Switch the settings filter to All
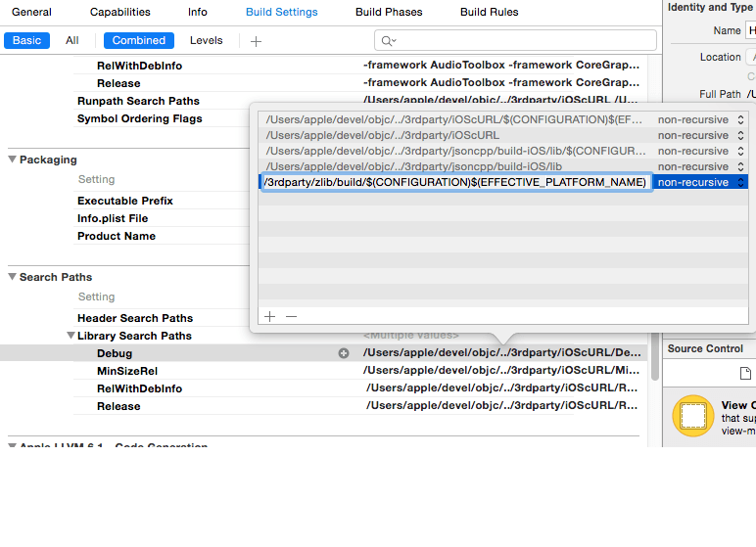756x547 pixels. (x=71, y=40)
